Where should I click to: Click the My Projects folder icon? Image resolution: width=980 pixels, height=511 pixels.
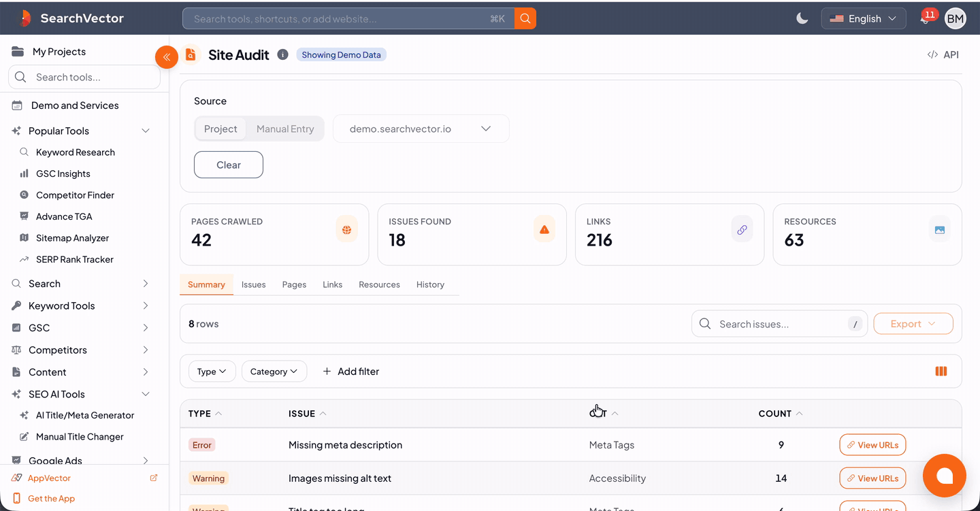click(18, 51)
